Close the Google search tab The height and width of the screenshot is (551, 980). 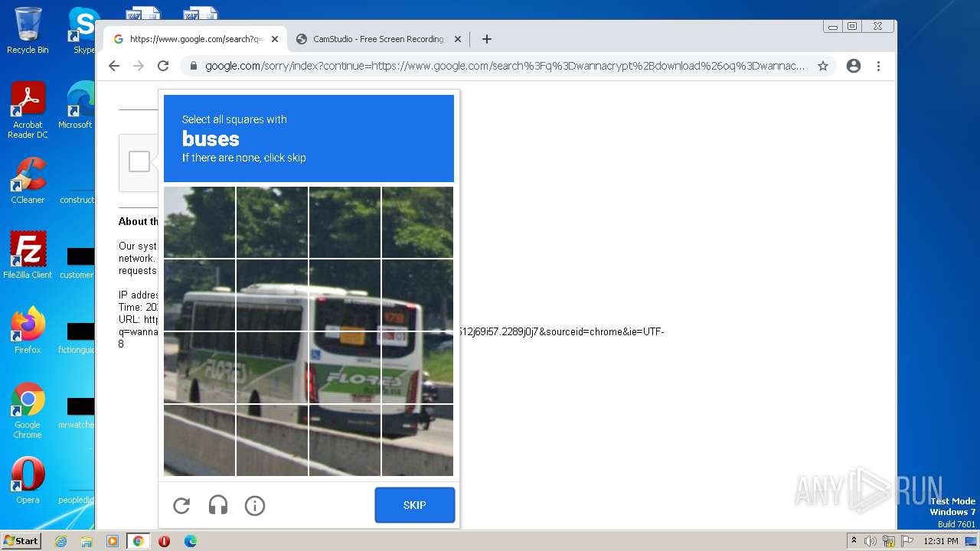click(x=275, y=39)
